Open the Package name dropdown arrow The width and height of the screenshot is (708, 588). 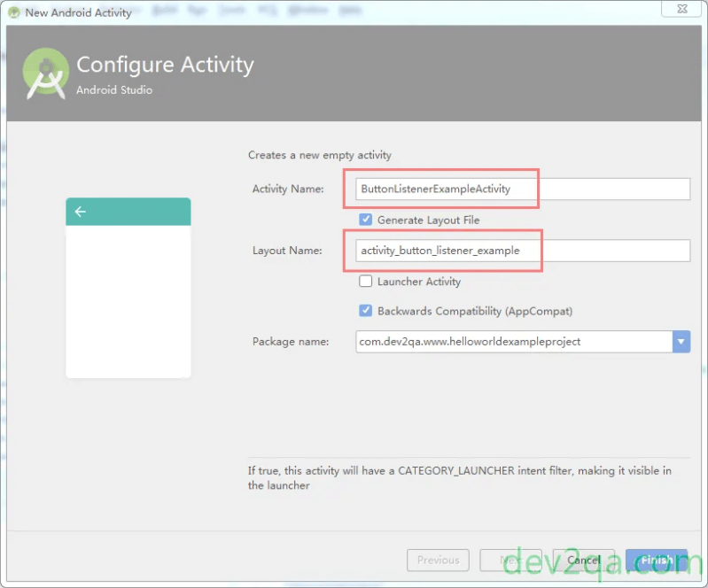[681, 342]
